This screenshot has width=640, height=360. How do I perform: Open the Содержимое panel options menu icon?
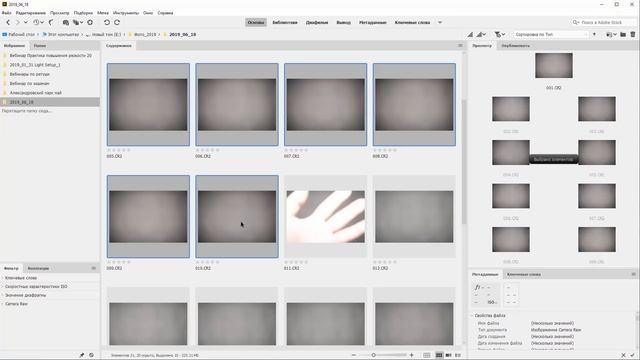[460, 46]
